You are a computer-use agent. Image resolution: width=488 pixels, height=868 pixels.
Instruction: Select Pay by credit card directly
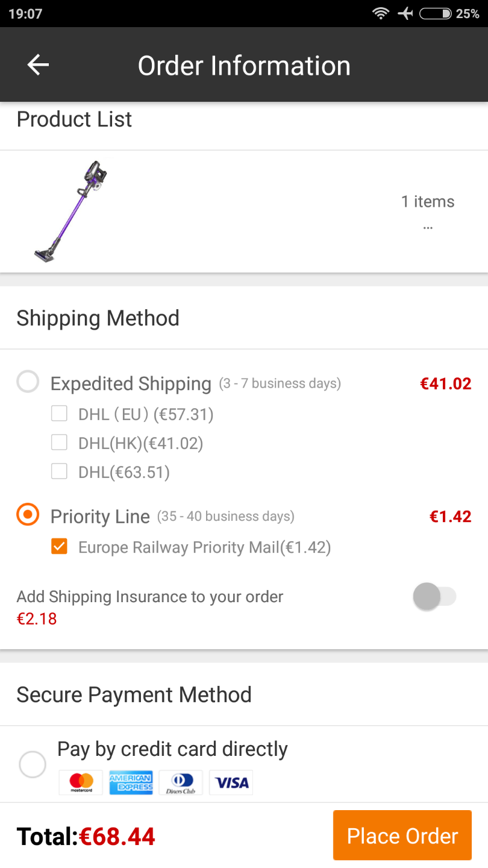click(33, 764)
